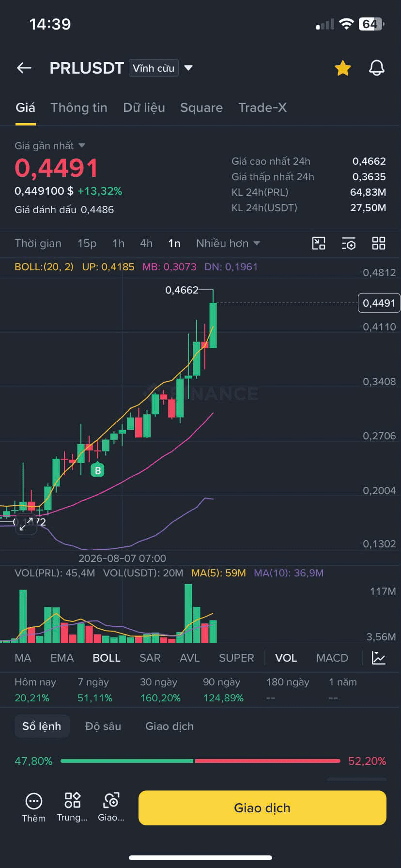Screen dimensions: 401x868
Task: Tap the 1 năm change column
Action: click(343, 690)
